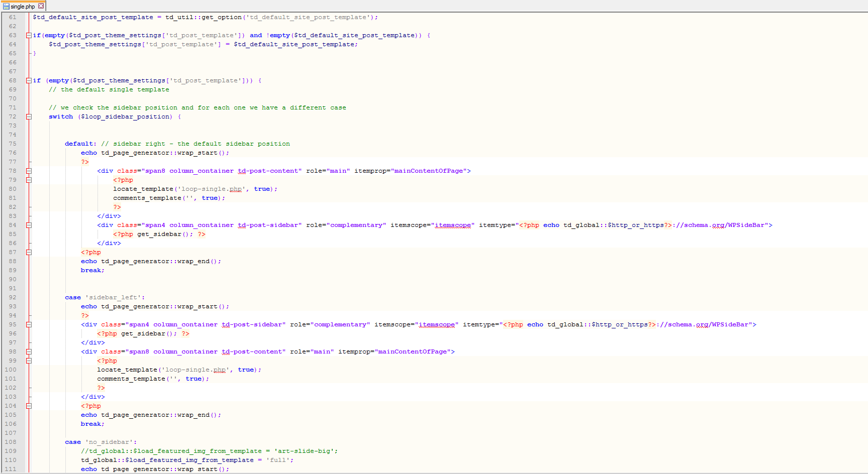Click 'art-slide-big' string on line 109
868x474 pixels.
pyautogui.click(x=304, y=451)
